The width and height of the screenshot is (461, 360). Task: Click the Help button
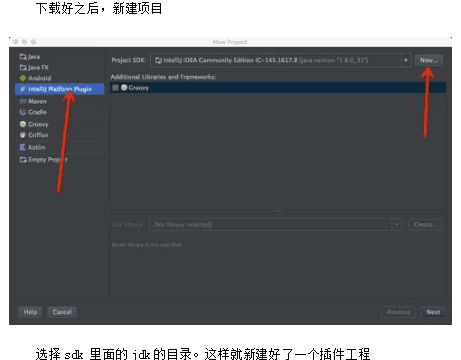pos(30,312)
